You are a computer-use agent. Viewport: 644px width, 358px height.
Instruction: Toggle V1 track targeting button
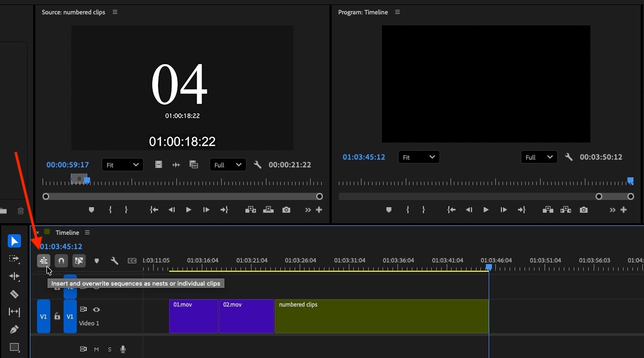(x=70, y=316)
